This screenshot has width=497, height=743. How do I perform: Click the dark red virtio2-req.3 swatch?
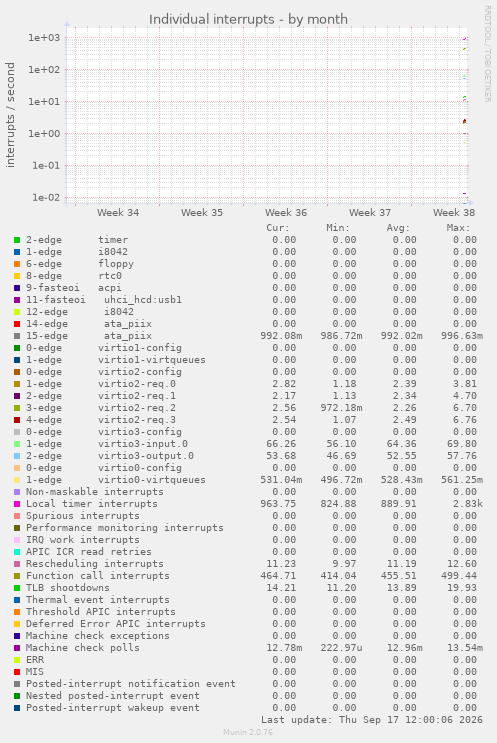17,420
